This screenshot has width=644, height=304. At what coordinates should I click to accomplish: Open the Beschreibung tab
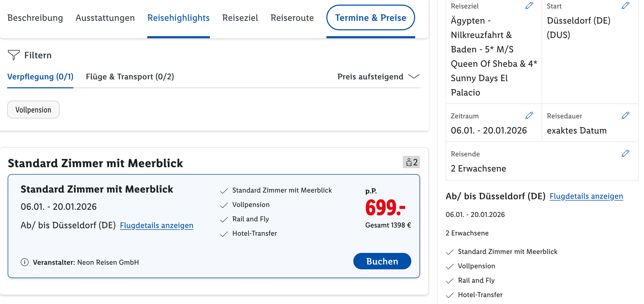tap(35, 18)
